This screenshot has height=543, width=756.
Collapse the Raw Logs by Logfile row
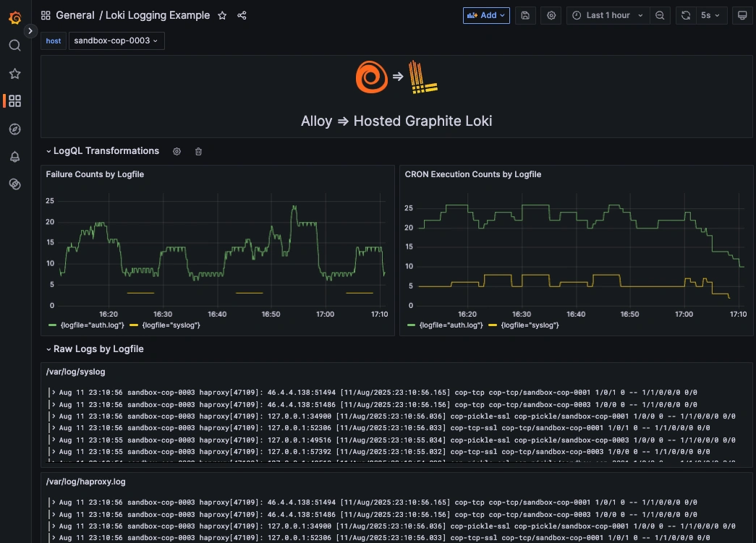[48, 349]
